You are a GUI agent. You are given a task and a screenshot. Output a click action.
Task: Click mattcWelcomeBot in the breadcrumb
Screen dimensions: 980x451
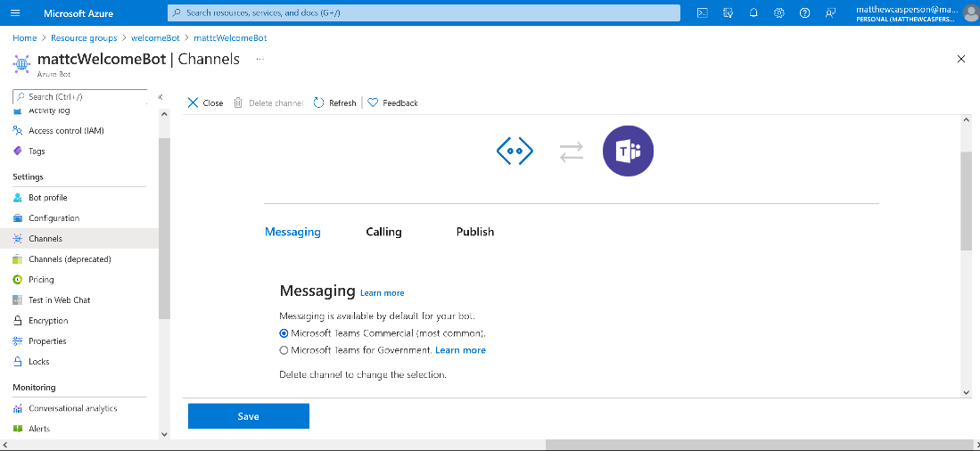click(x=231, y=38)
